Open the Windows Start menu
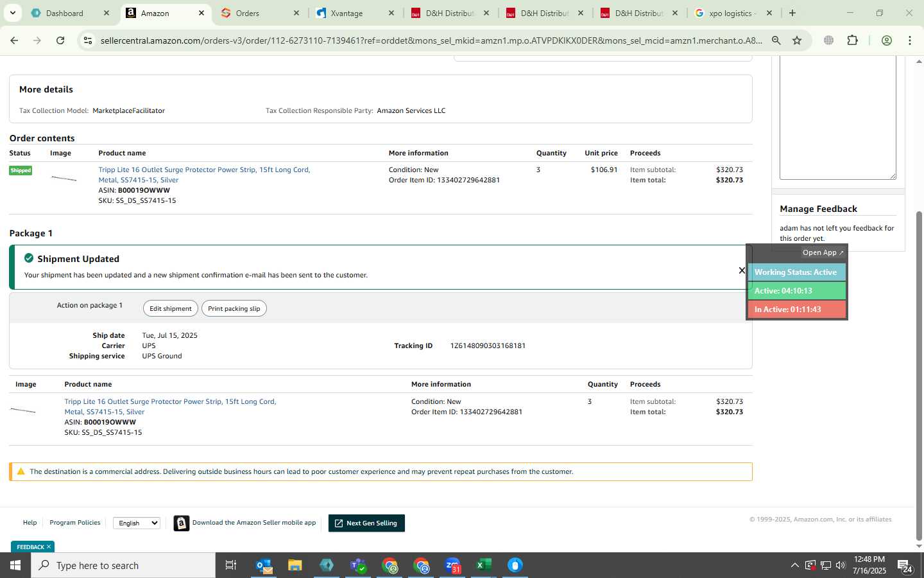This screenshot has width=924, height=578. pos(15,565)
